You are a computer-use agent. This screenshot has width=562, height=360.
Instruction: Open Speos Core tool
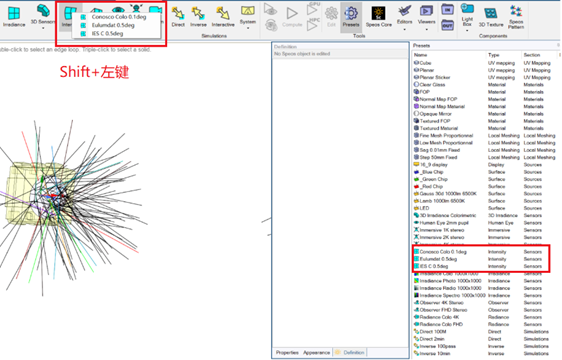point(378,17)
